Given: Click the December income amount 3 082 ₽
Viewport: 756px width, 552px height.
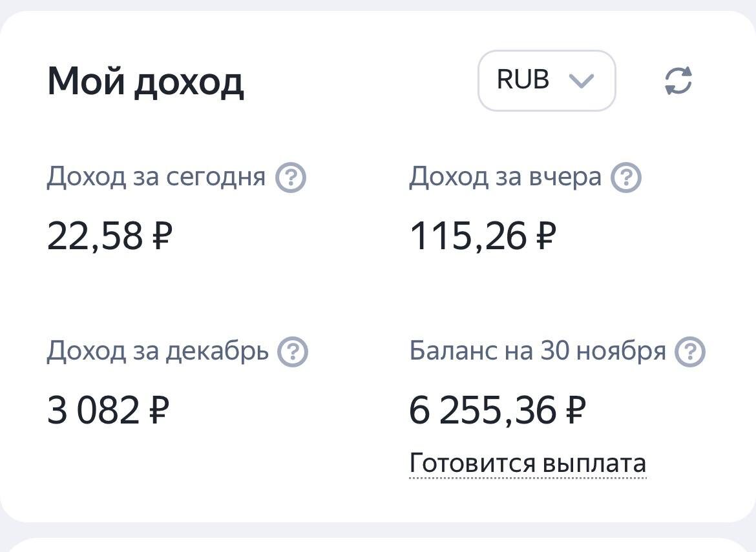Looking at the screenshot, I should click(x=108, y=410).
